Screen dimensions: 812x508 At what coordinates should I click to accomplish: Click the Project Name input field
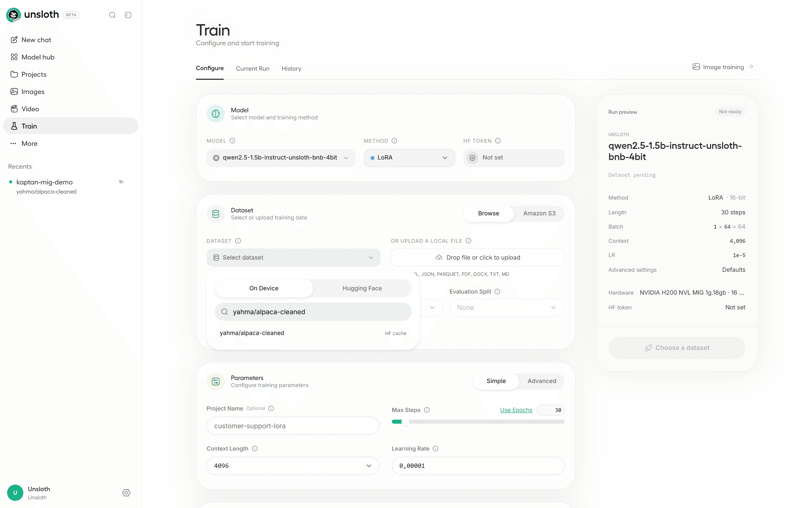coord(293,426)
